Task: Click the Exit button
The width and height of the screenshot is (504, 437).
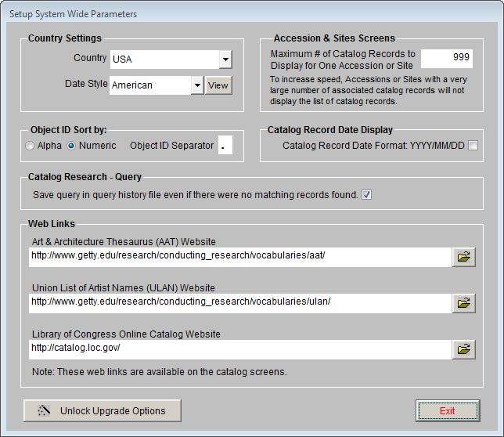Action: [447, 410]
